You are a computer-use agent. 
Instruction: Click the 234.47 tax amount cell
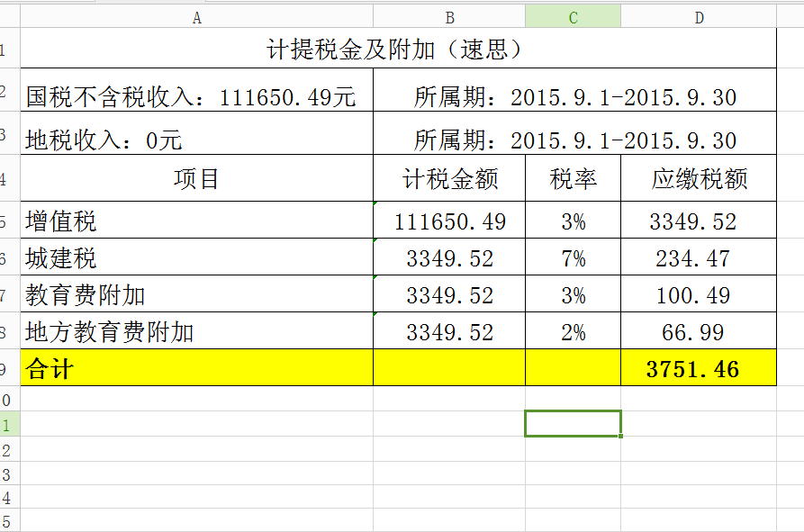click(x=699, y=259)
